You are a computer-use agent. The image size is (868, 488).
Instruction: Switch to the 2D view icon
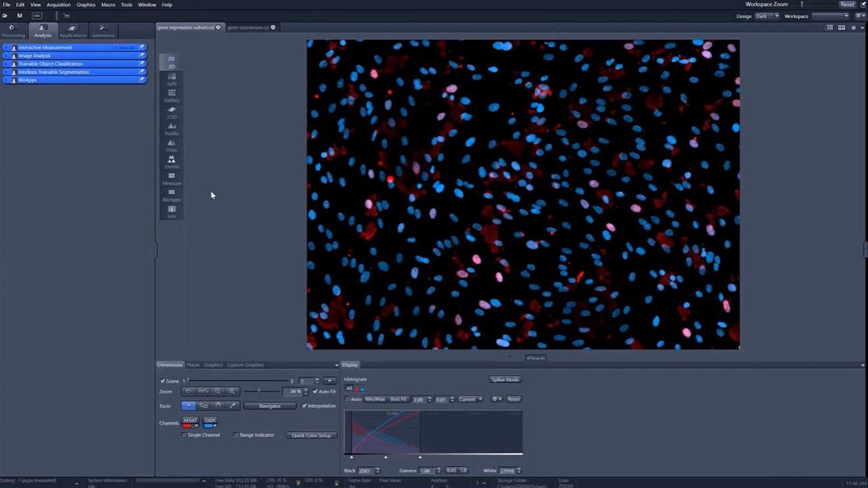tap(172, 61)
